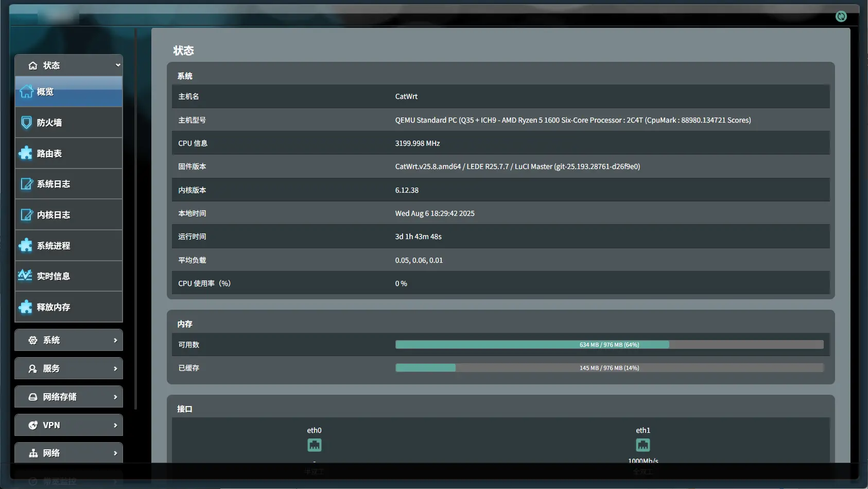Viewport: 868px width, 489px height.
Task: Expand the 系统 menu section
Action: click(x=68, y=340)
